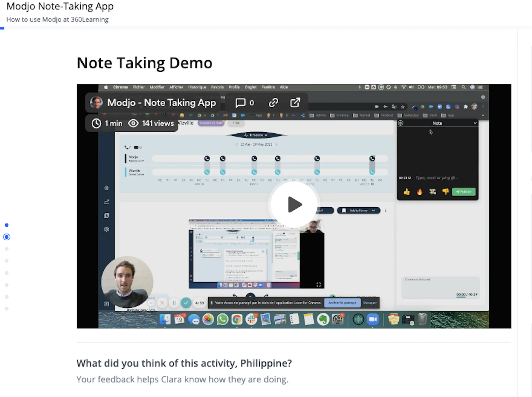Open the 'Finance' bookmarks folder
532x397 pixels.
click(339, 115)
